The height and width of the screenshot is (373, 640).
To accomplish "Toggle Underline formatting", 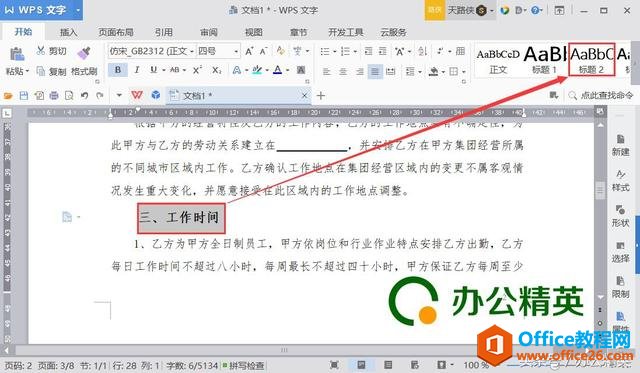I will tap(153, 70).
